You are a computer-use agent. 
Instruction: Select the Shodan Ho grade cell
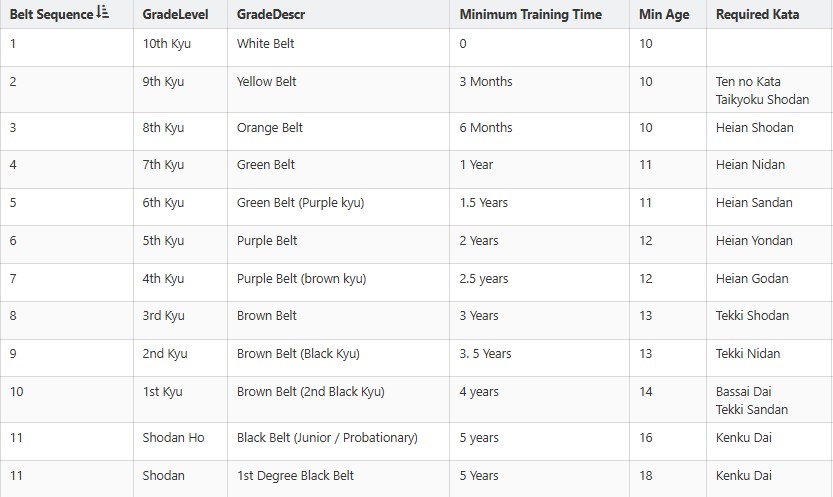pos(172,438)
